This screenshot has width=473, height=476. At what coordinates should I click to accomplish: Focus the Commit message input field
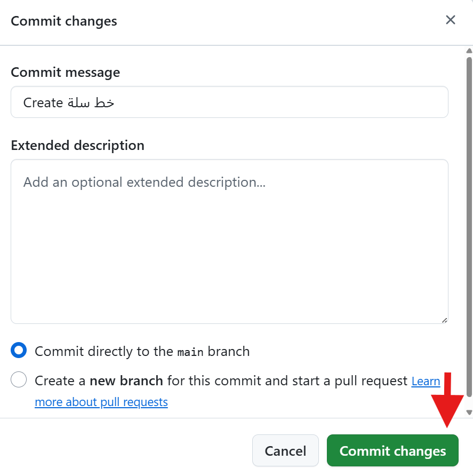pyautogui.click(x=229, y=102)
